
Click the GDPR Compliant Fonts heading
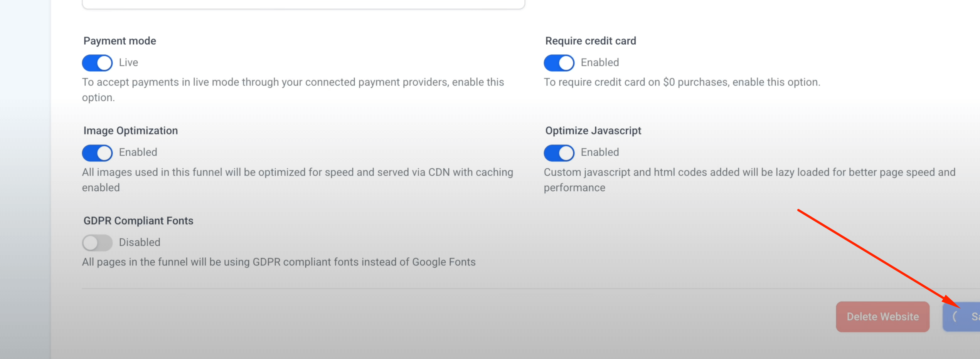138,221
